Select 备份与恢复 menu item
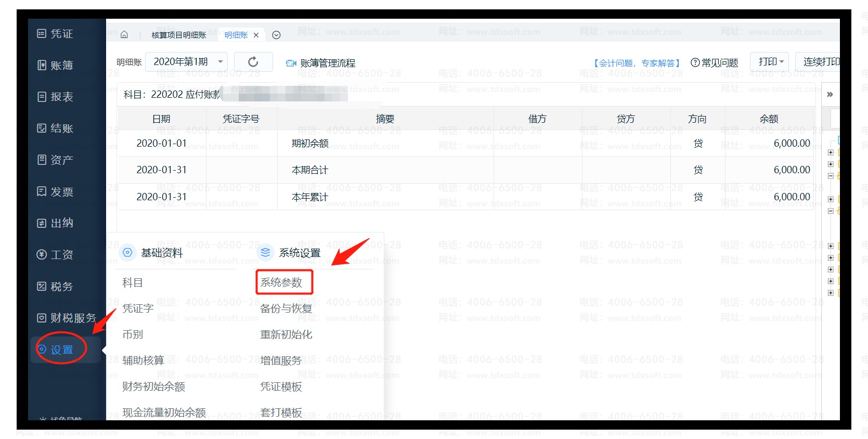 point(286,308)
